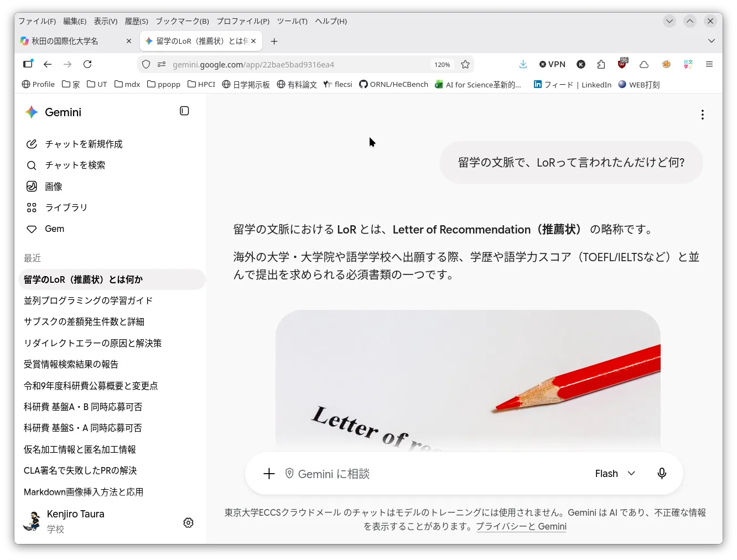This screenshot has height=560, width=737.
Task: Open chat リダイレクトエラーの原因と解決策
Action: pyautogui.click(x=112, y=343)
